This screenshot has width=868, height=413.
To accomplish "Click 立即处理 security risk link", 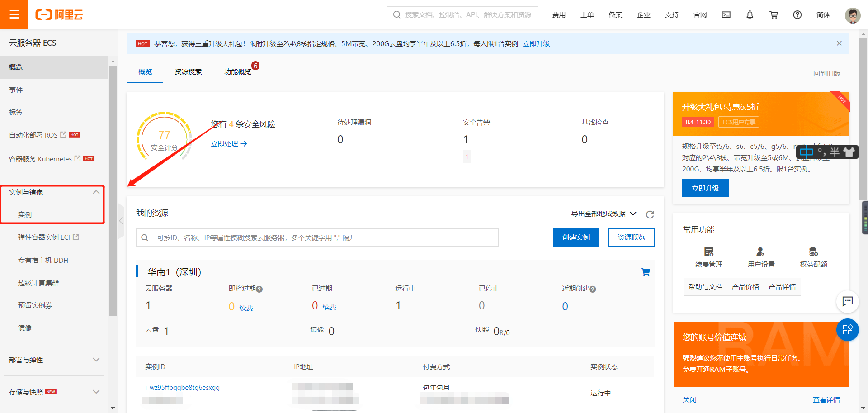I will [229, 143].
